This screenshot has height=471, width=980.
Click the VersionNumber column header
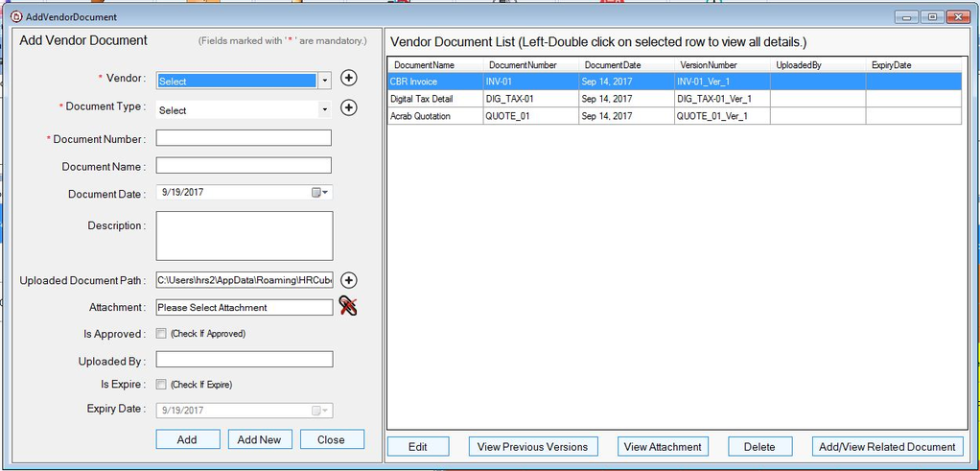click(x=722, y=65)
